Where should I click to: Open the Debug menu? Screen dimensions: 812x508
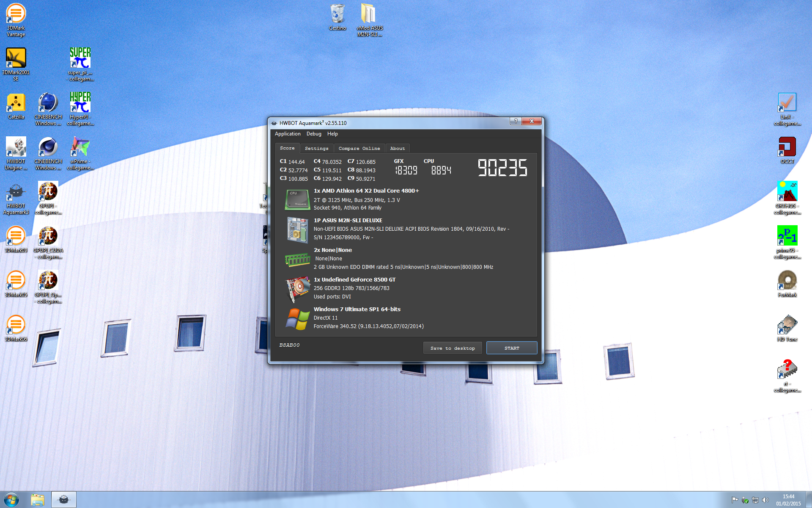tap(314, 134)
